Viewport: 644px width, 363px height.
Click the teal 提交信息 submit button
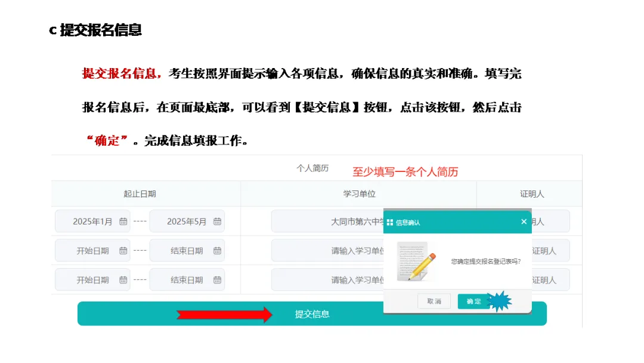tap(312, 313)
